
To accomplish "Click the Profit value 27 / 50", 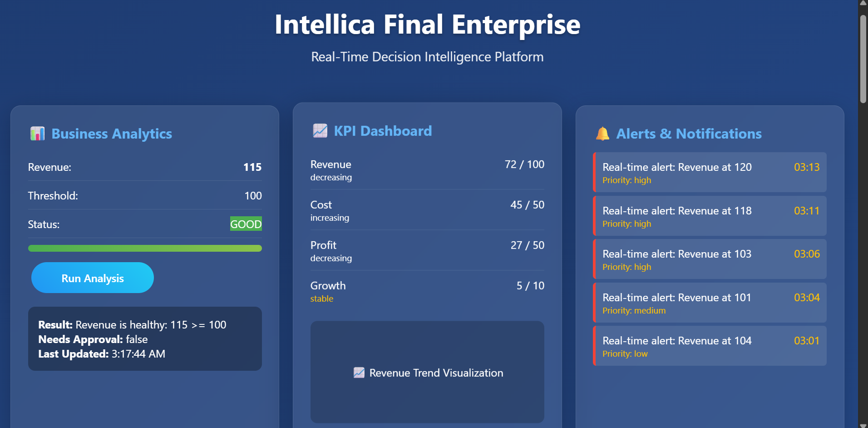I will 527,245.
